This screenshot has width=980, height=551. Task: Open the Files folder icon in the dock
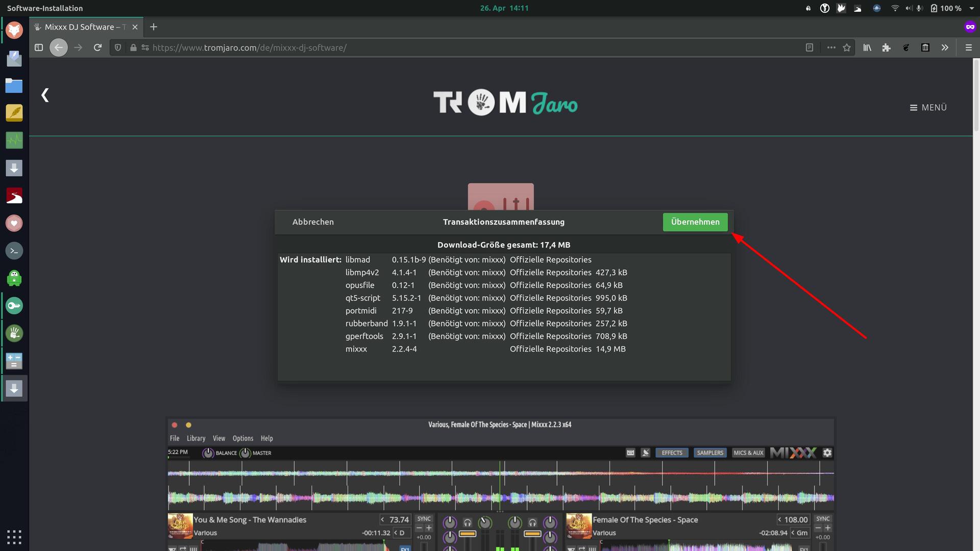14,86
